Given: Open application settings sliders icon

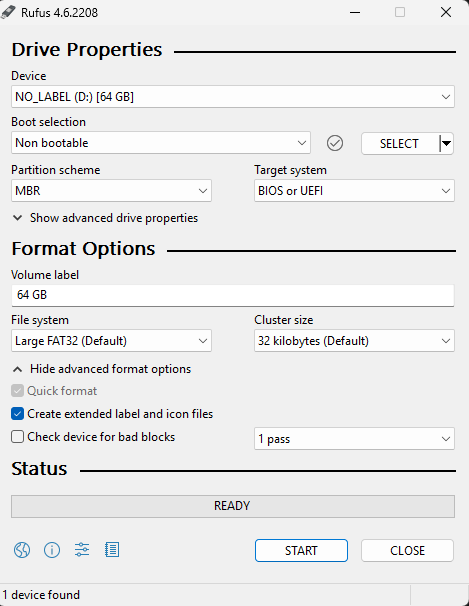Looking at the screenshot, I should [82, 550].
